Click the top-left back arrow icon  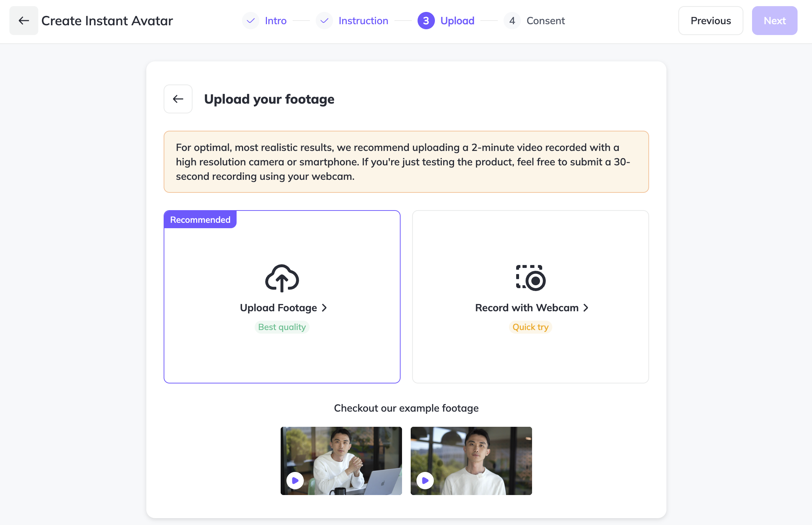point(24,21)
